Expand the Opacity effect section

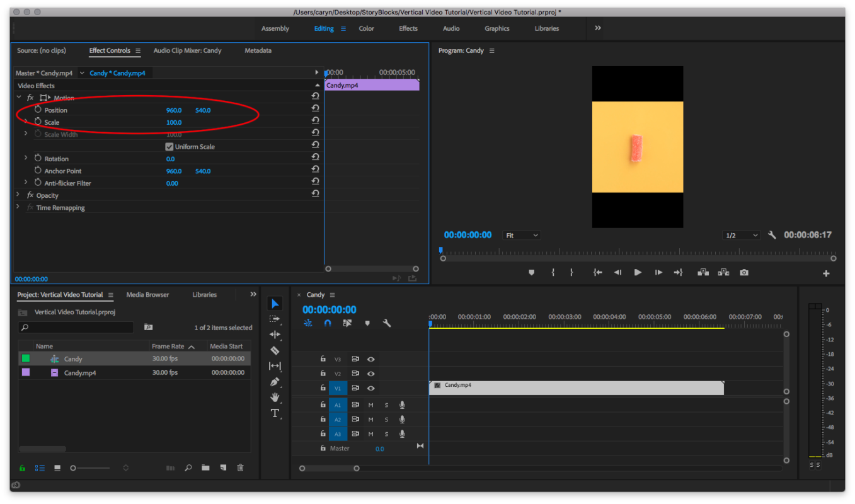pos(18,195)
